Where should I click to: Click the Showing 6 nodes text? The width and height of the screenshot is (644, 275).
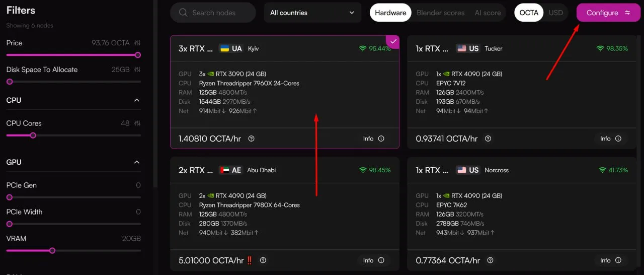point(30,25)
